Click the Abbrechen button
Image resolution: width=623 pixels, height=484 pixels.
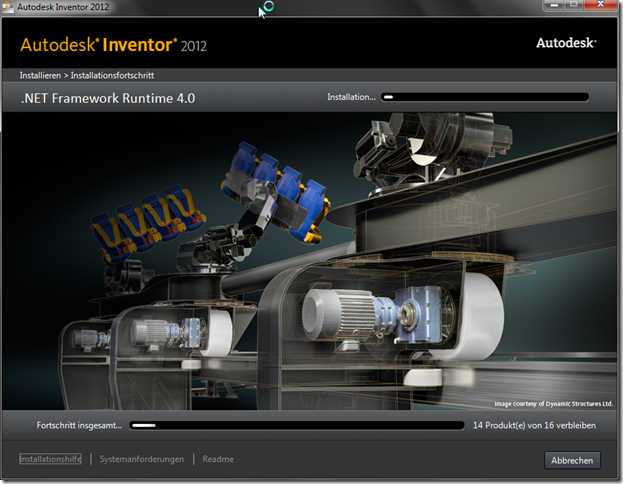coord(572,460)
